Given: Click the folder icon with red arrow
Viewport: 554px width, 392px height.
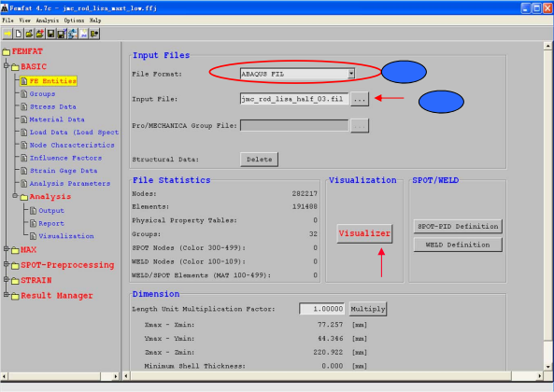Looking at the screenshot, I should [40, 34].
